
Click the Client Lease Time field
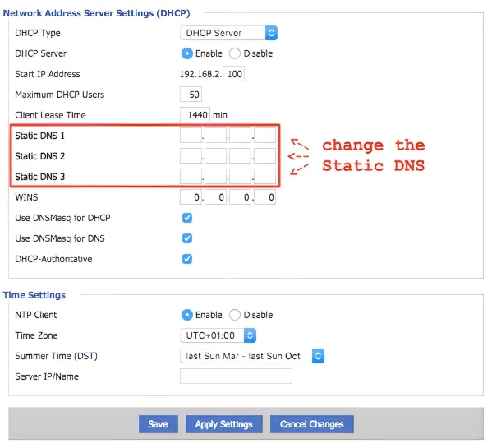[x=195, y=115]
